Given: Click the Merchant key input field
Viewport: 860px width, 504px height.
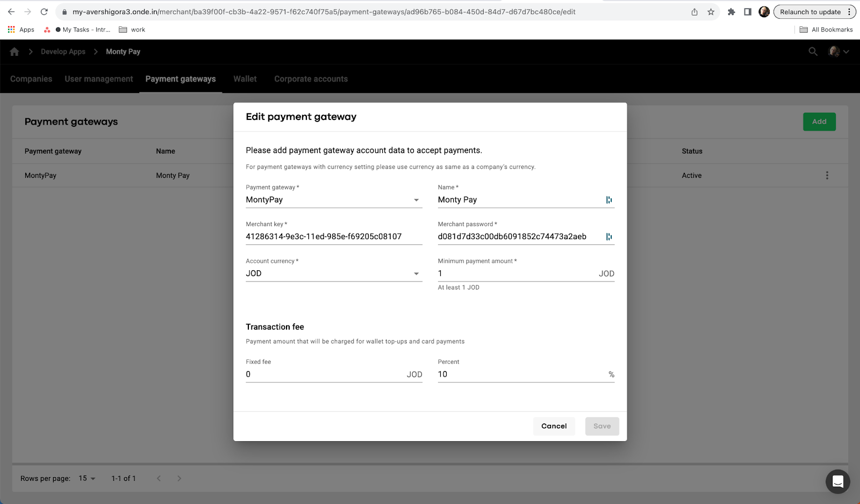Looking at the screenshot, I should (x=334, y=236).
